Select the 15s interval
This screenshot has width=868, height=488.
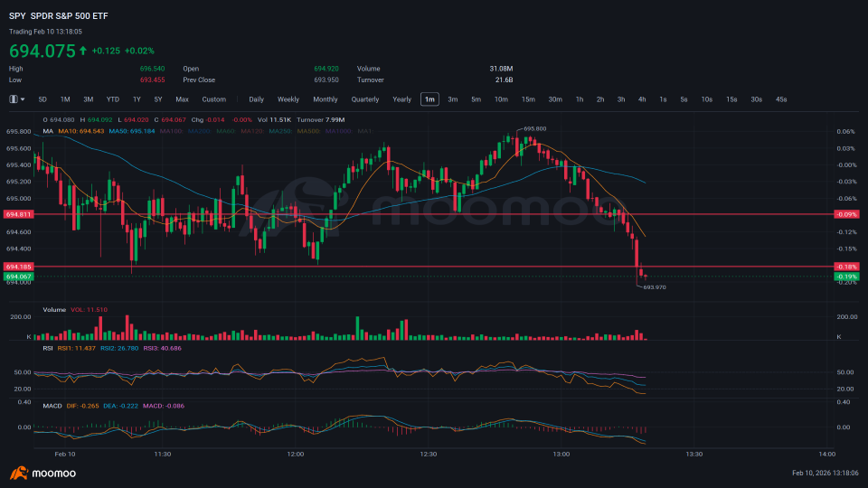[731, 99]
